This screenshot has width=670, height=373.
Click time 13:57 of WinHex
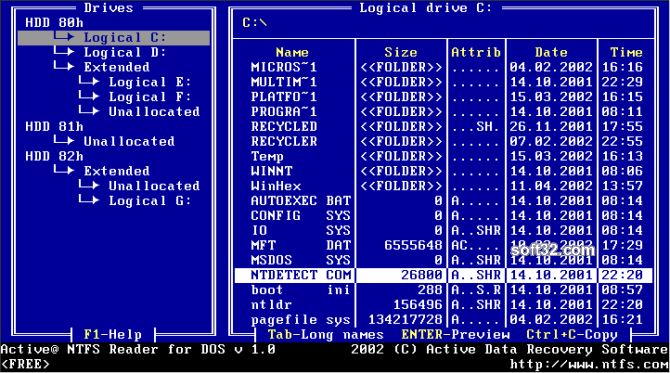(622, 186)
